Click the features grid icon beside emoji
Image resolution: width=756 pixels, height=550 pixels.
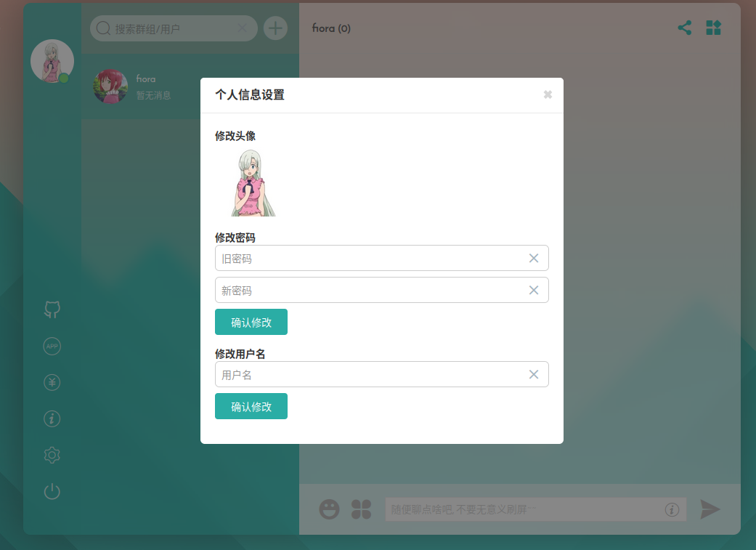click(x=361, y=509)
